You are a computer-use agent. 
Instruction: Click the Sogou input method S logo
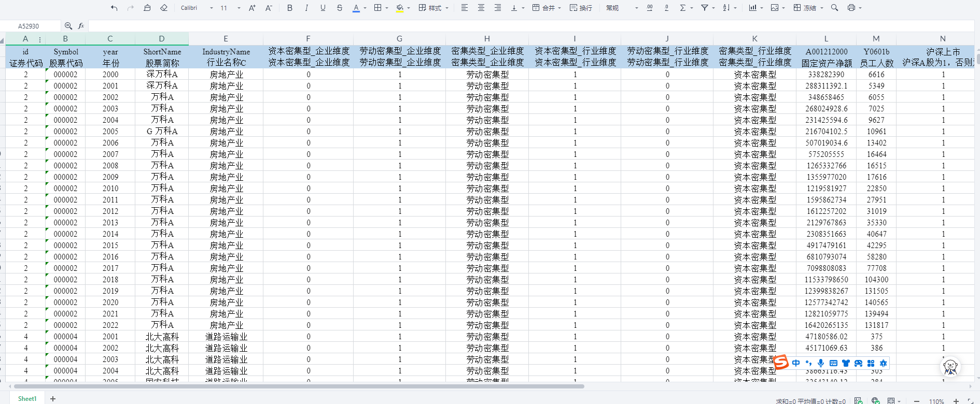(x=781, y=363)
